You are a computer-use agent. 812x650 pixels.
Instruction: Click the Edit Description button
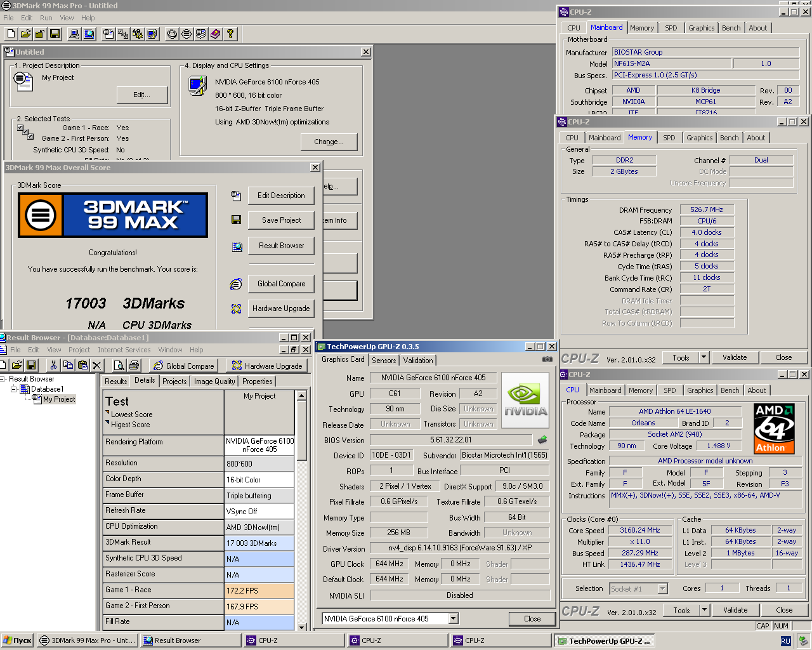281,196
